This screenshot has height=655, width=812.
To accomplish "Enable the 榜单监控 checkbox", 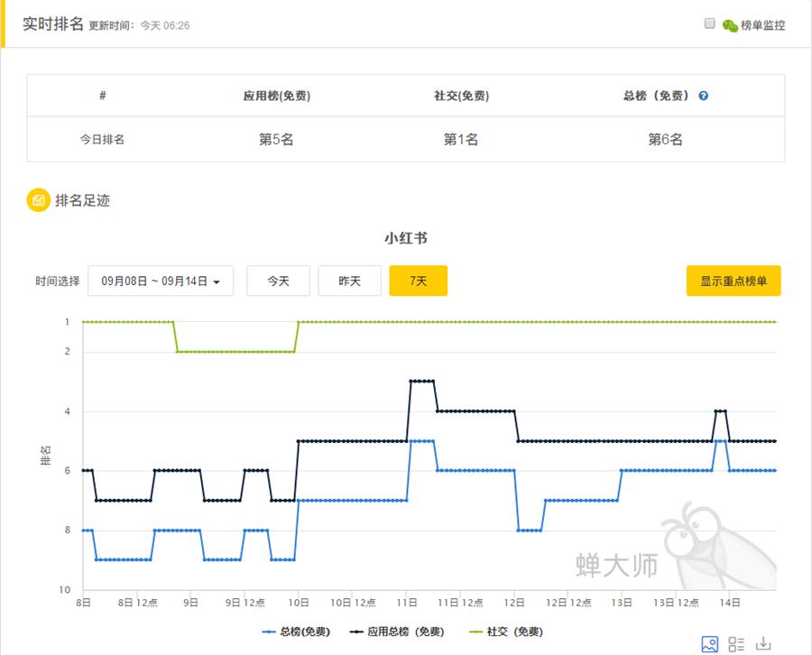I will coord(712,25).
